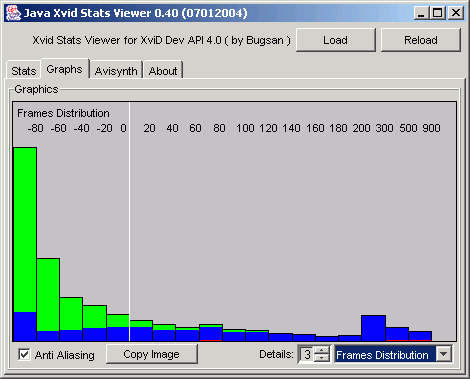
Task: Disable the Anti Aliasing checkbox
Action: pyautogui.click(x=24, y=354)
